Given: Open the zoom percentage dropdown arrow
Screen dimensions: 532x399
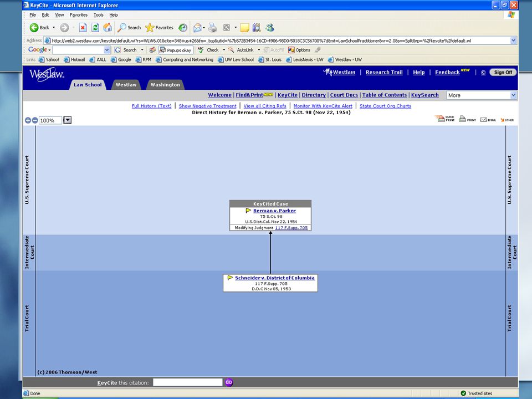Looking at the screenshot, I should coord(67,120).
